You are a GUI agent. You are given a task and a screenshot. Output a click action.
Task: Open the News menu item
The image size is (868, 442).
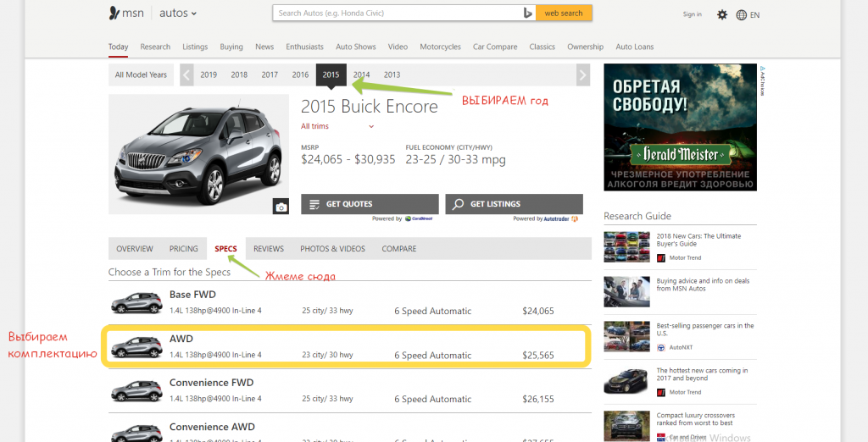point(264,47)
